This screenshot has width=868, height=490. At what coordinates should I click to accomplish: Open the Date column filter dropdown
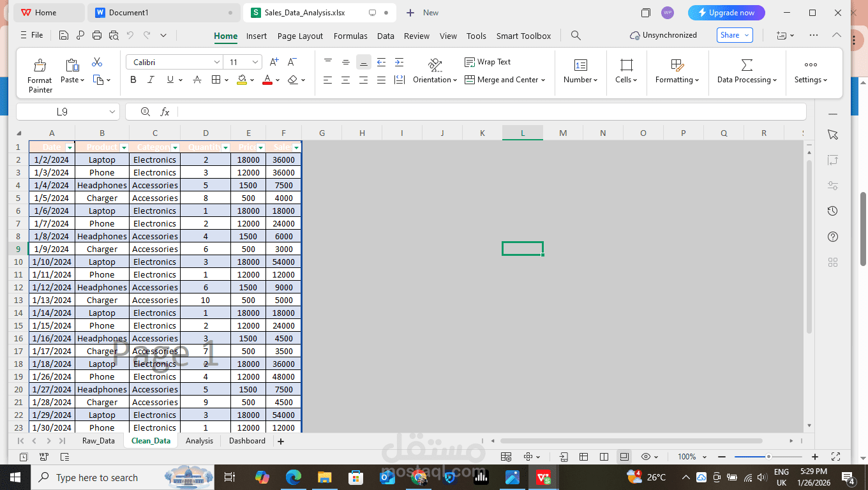pyautogui.click(x=70, y=147)
